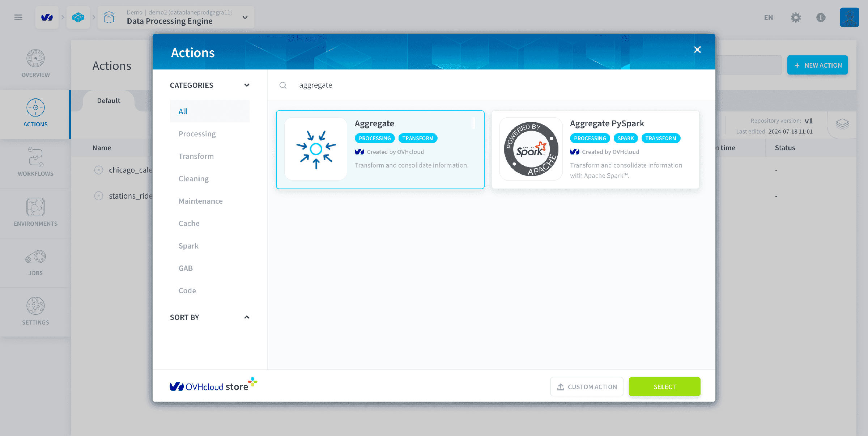Open the stations_ride action row
This screenshot has width=868, height=436.
[x=131, y=196]
